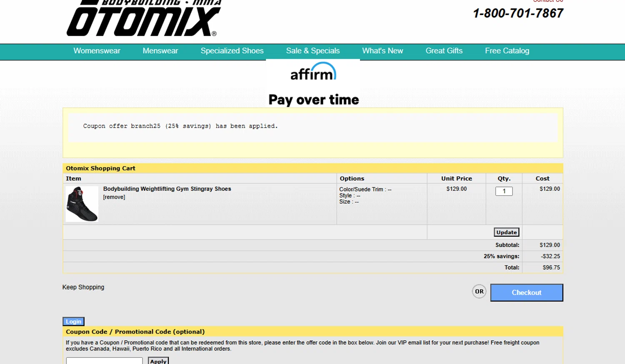Open Specialized Shoes menu

(232, 51)
